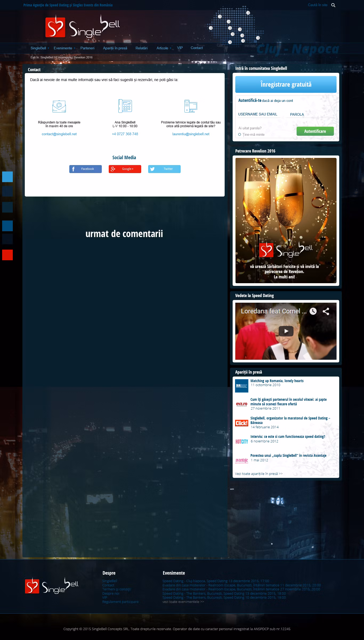Click the computer icon for technical problems
This screenshot has width=364, height=640.
click(191, 106)
